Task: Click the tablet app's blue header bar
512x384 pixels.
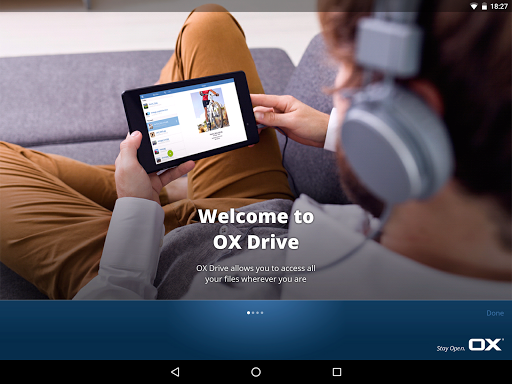Action: click(187, 89)
